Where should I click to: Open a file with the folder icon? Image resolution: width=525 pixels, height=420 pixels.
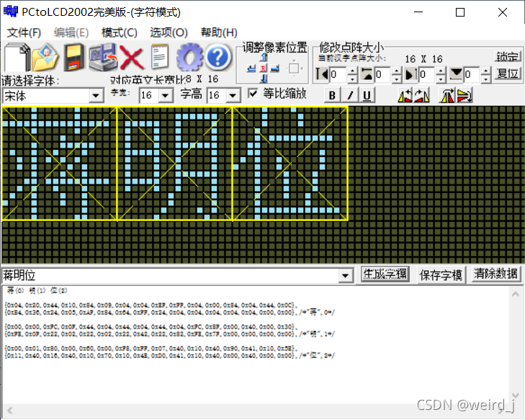tap(45, 57)
